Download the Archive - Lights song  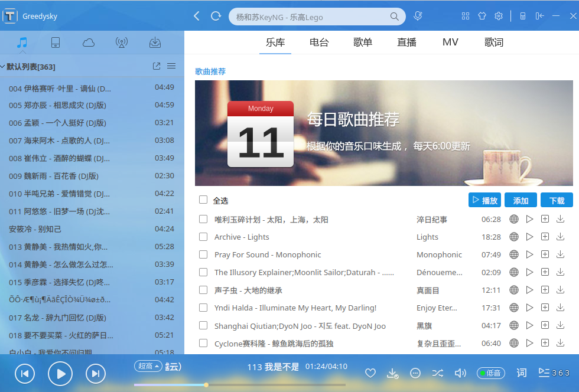coord(561,237)
